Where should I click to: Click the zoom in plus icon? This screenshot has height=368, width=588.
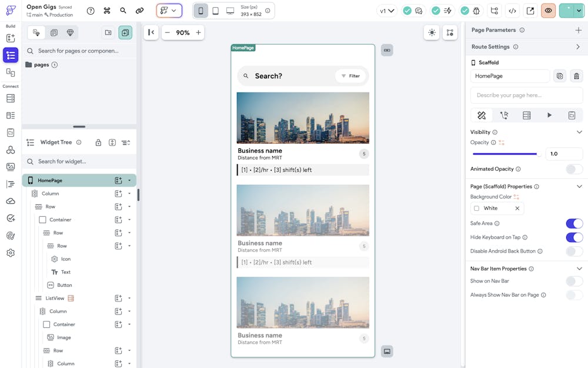199,33
